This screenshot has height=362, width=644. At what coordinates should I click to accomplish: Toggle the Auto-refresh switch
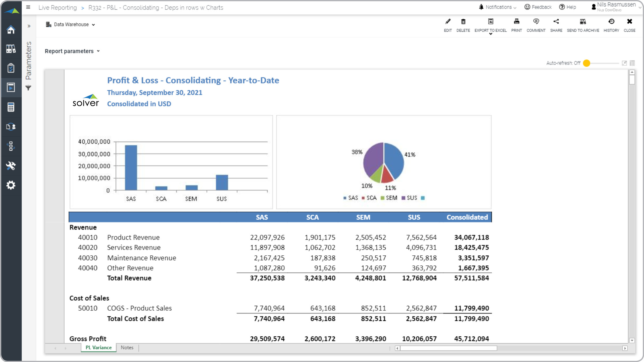click(x=587, y=63)
